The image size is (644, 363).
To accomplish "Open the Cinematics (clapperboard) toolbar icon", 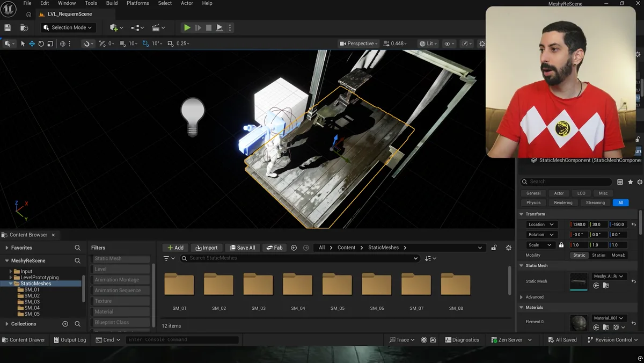I will click(x=155, y=27).
